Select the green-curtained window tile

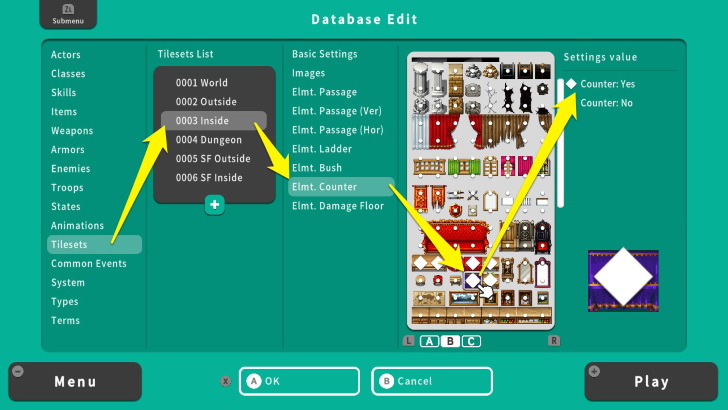click(x=464, y=167)
